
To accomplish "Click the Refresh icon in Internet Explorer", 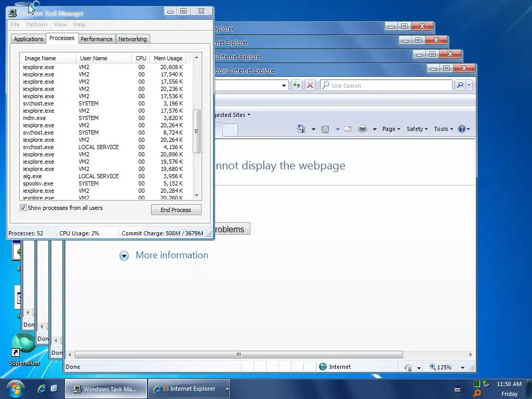I will (x=297, y=85).
